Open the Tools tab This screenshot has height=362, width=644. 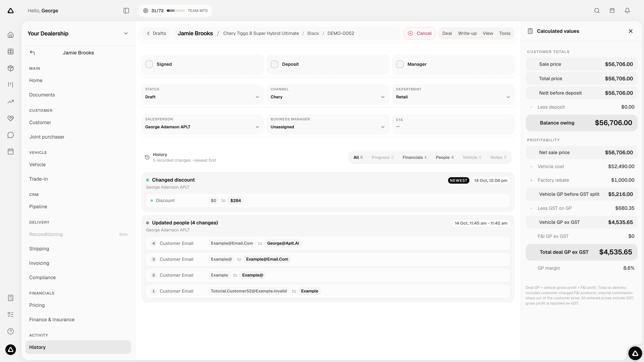click(x=504, y=34)
